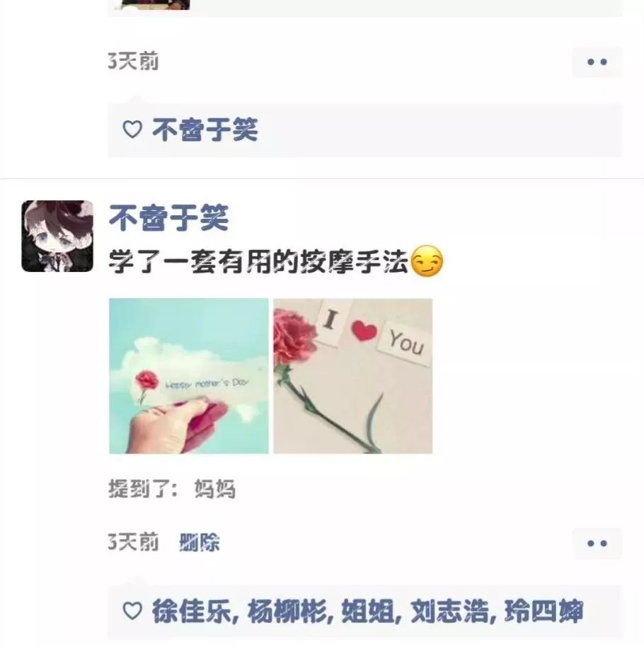Tap the lower post's 3天前 timestamp
Image resolution: width=644 pixels, height=645 pixels.
click(x=134, y=542)
